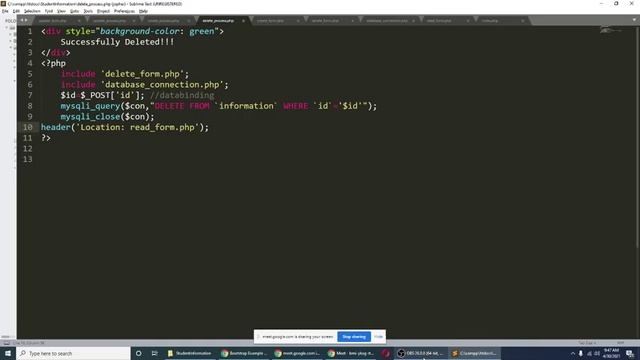Open the Goto menu
This screenshot has width=640, height=360.
tap(74, 11)
